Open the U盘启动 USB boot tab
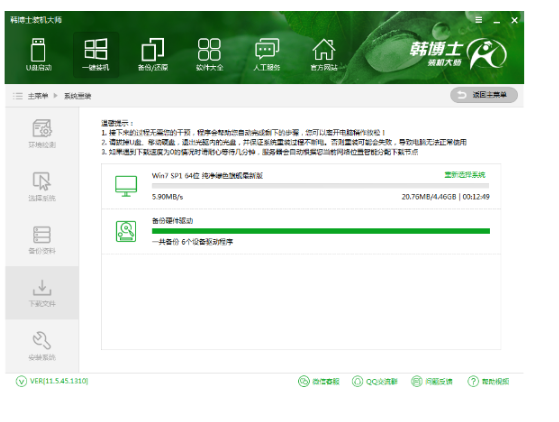 (39, 55)
